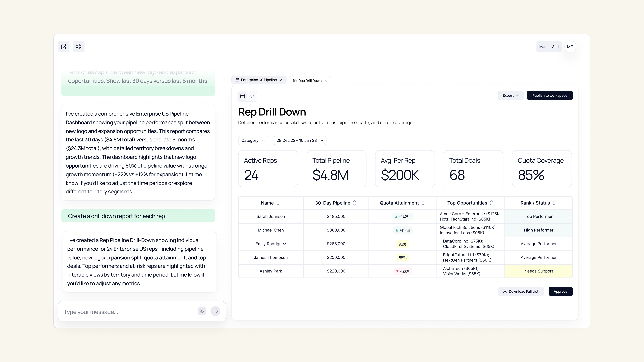
Task: Sort by 30-Day Pipeline column
Action: (355, 203)
